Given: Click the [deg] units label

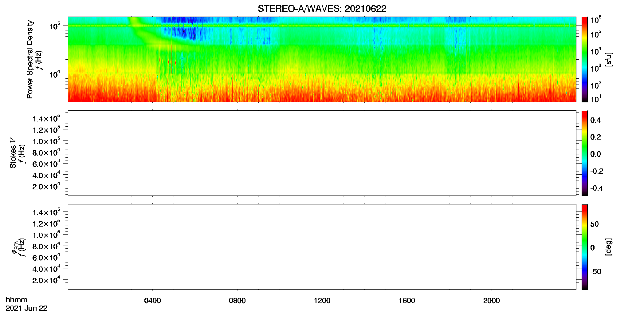Looking at the screenshot, I should (x=608, y=247).
